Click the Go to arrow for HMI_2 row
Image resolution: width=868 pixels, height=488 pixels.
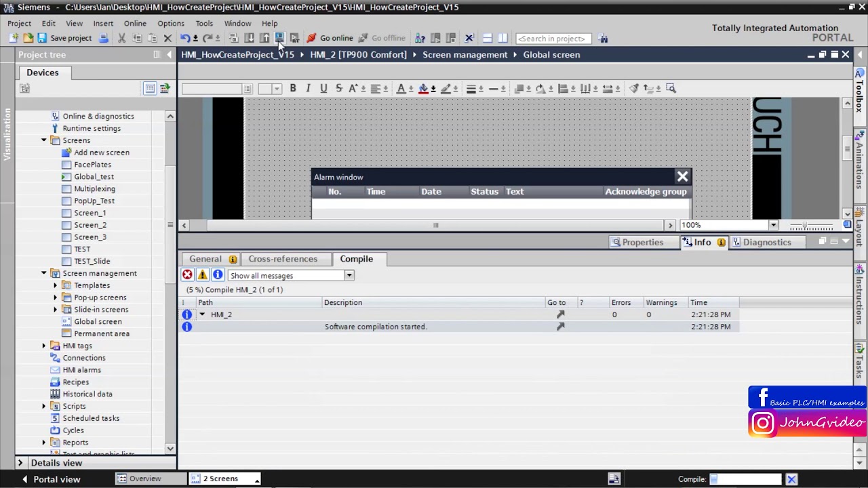(x=560, y=314)
